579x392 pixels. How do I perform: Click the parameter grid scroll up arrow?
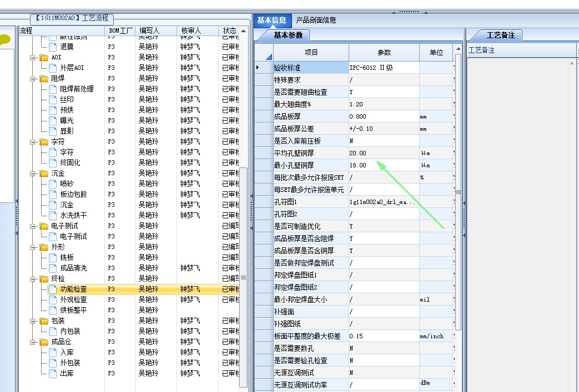pos(458,49)
